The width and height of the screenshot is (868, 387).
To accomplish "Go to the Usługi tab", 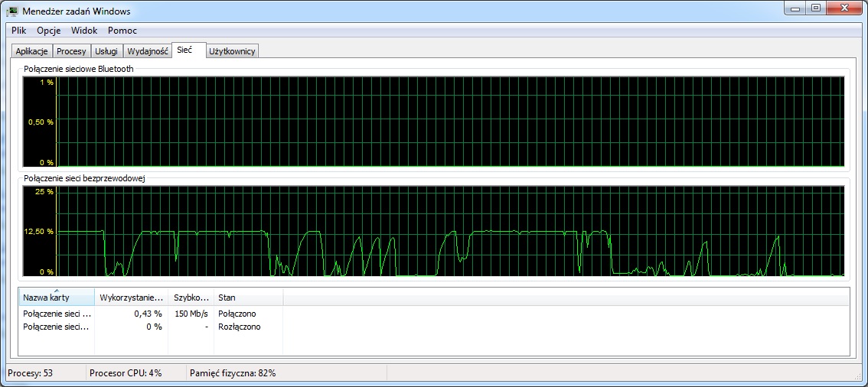I will 106,51.
